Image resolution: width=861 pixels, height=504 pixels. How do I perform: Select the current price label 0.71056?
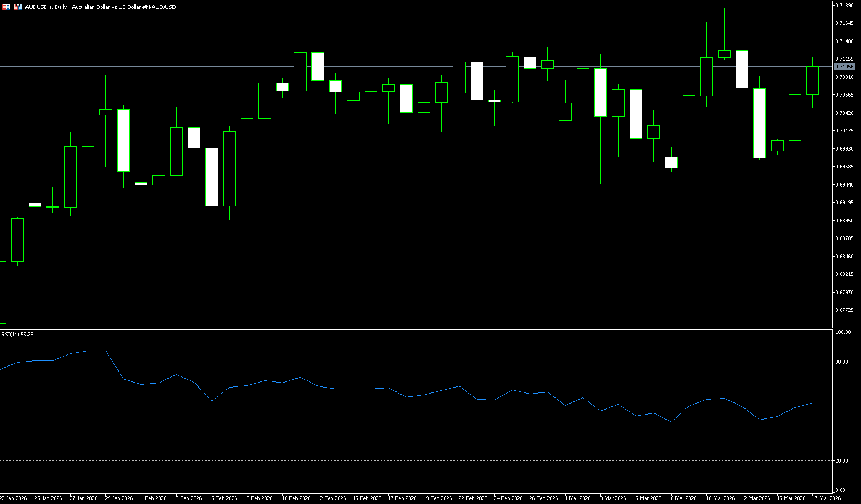844,66
